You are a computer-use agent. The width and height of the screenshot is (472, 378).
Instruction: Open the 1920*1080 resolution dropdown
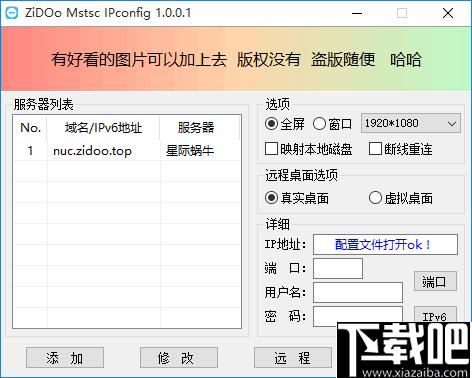tap(411, 123)
